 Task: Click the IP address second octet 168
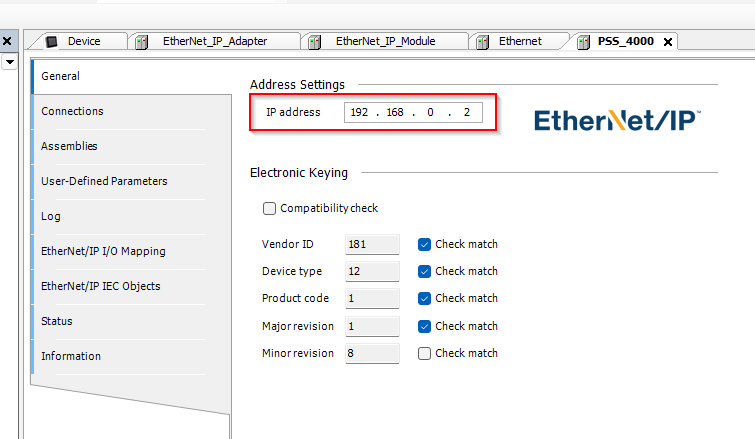point(395,112)
